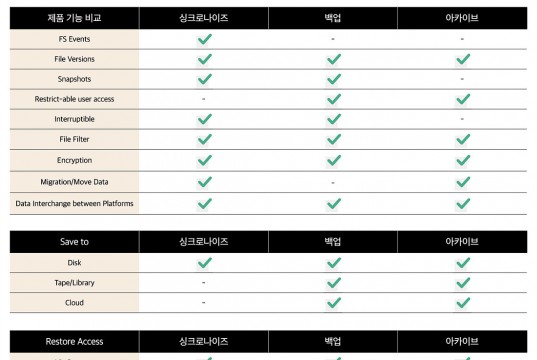Screen dimensions: 537x360
Task: Click the Disk checkmark under 싱크로나이즈
Action: [204, 263]
